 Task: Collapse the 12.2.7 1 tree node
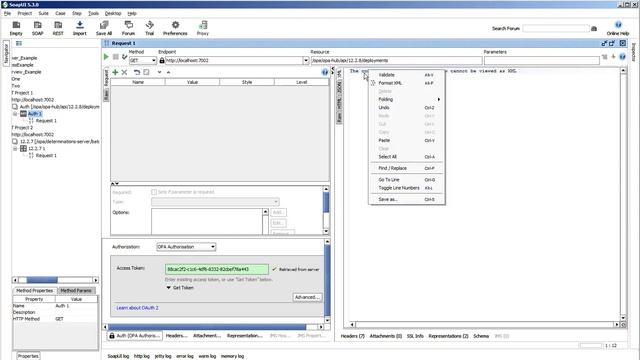[15, 149]
